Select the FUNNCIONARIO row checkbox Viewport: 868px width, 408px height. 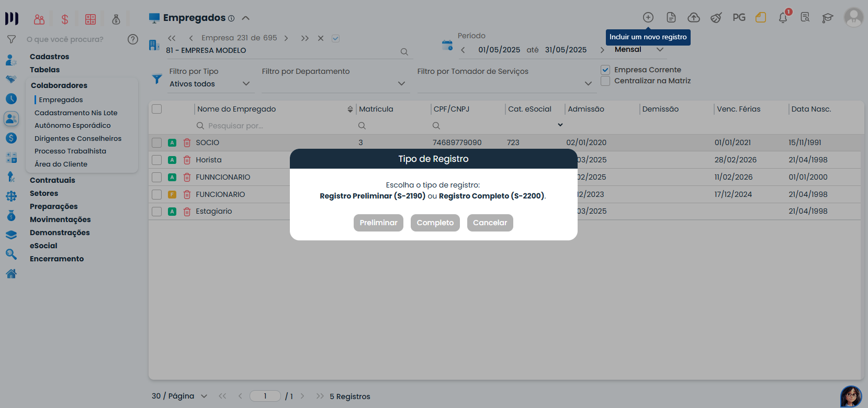coord(156,177)
